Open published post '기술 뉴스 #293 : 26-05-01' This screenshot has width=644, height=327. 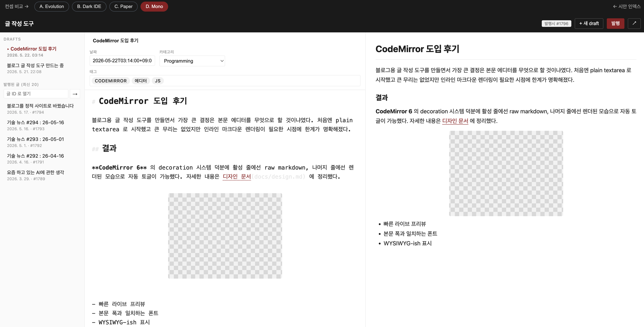coord(42,142)
